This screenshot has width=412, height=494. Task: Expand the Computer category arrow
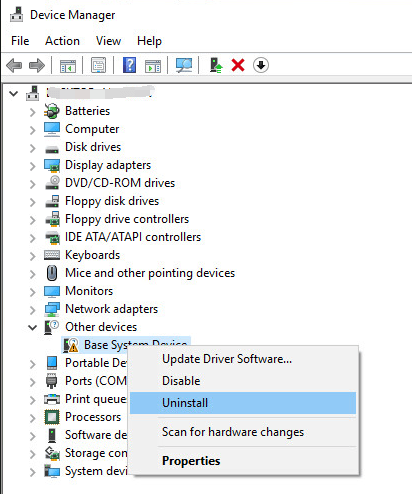(32, 130)
